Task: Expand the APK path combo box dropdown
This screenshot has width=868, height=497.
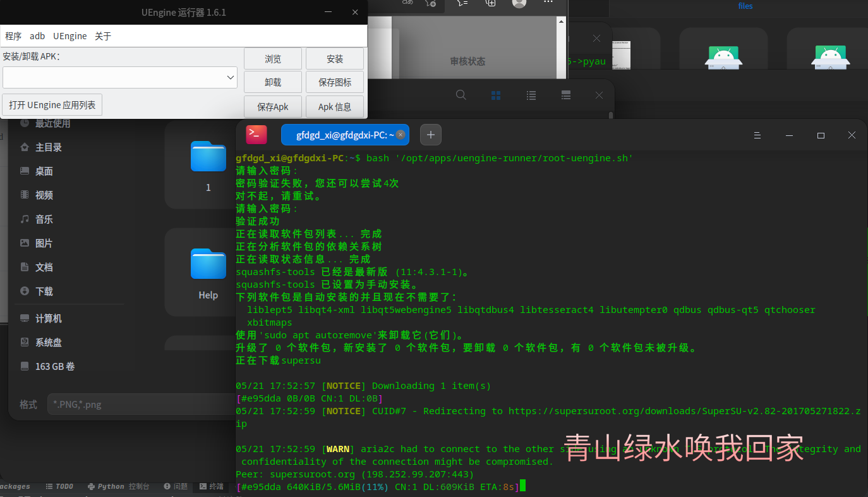Action: [231, 78]
